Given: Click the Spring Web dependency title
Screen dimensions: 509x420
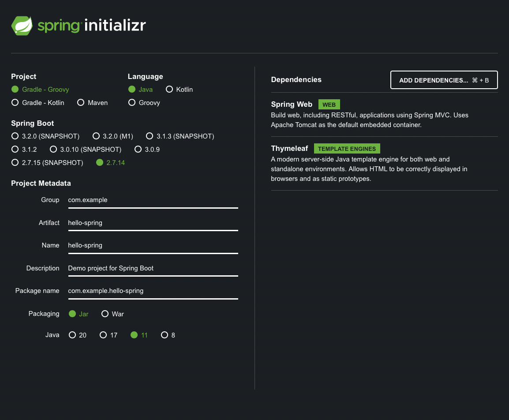Looking at the screenshot, I should tap(292, 104).
